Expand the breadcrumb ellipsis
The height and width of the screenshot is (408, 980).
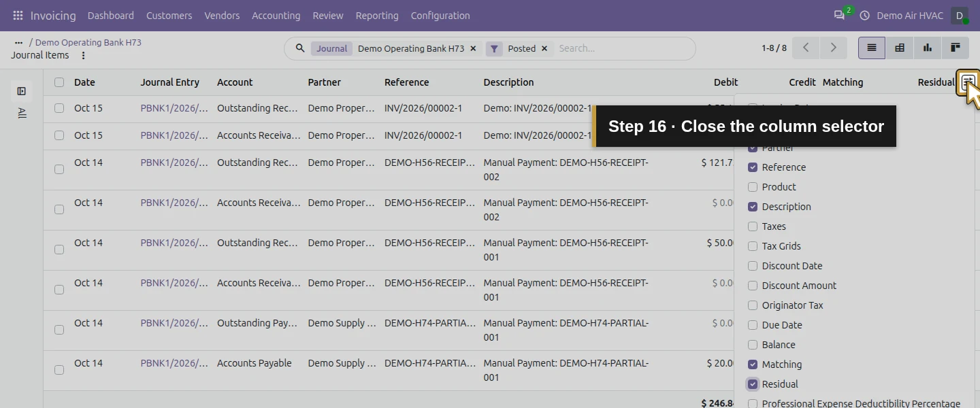click(18, 42)
